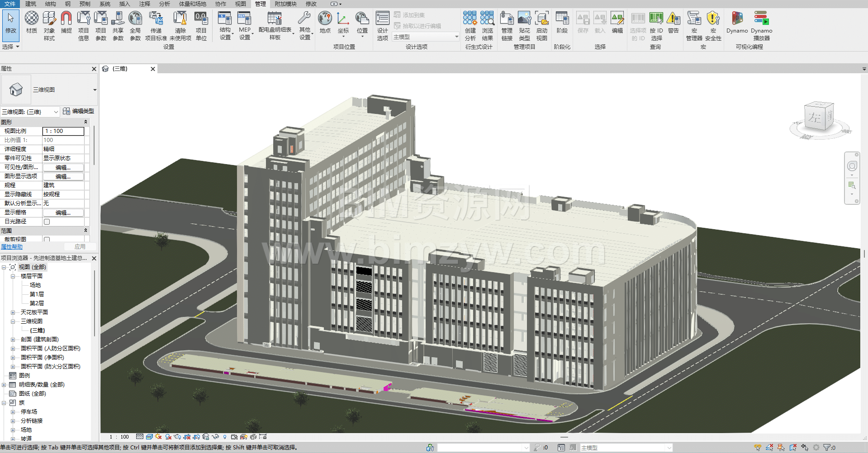Click the Properties Help (属性帮助) link

click(12, 247)
